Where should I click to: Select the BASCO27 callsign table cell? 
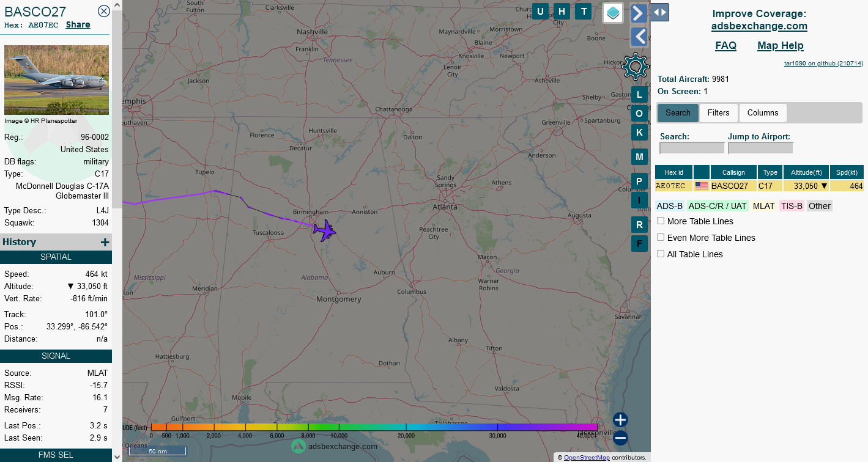733,186
